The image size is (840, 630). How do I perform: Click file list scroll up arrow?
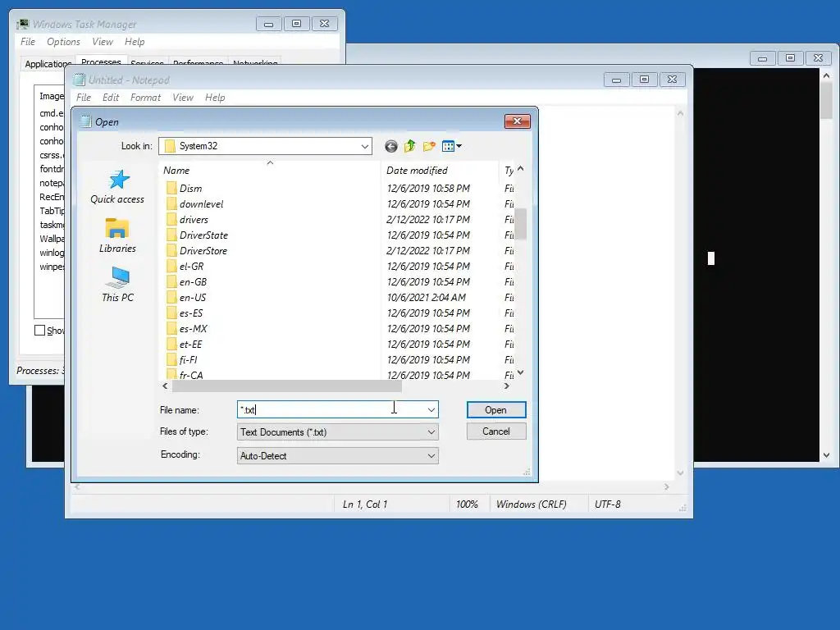tap(520, 169)
